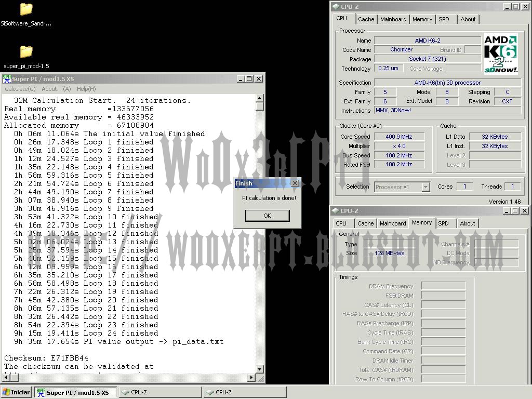Click the MMX, 3DNow! instructions field
This screenshot has width=532, height=399.
click(447, 110)
